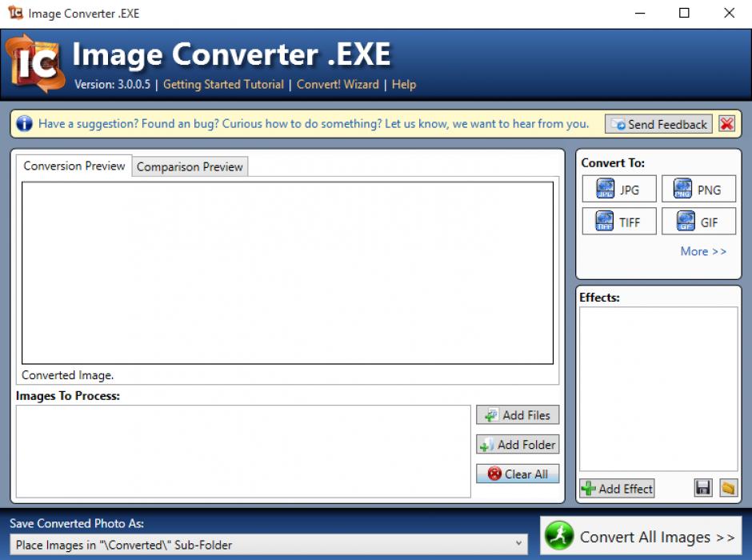Viewport: 752px width, 560px height.
Task: Dismiss the feedback bar with red X
Action: click(x=726, y=124)
